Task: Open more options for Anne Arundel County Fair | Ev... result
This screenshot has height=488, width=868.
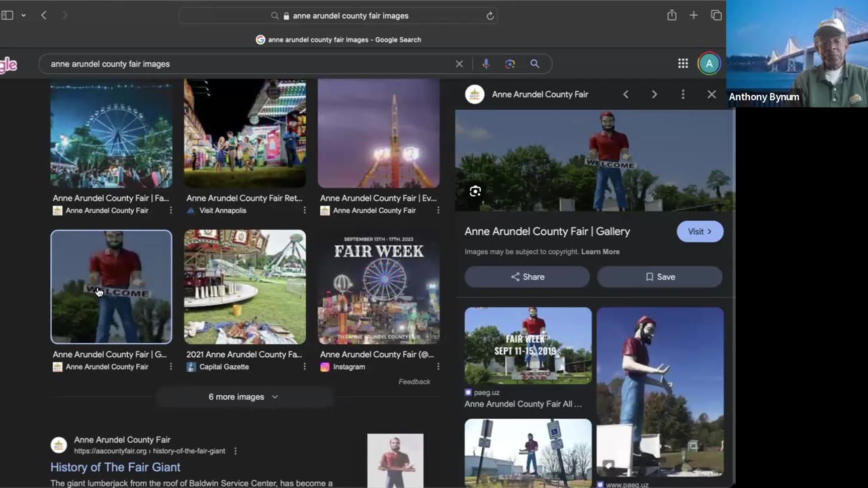Action: (x=438, y=210)
